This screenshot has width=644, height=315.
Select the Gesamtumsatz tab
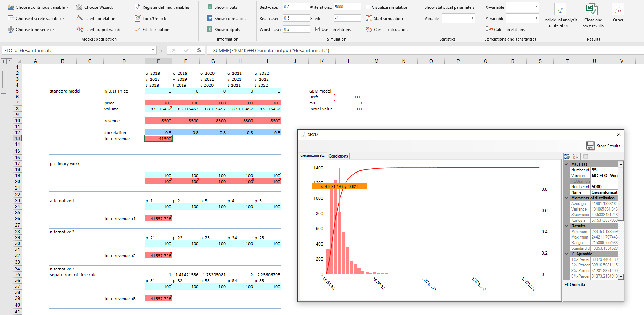pos(312,155)
